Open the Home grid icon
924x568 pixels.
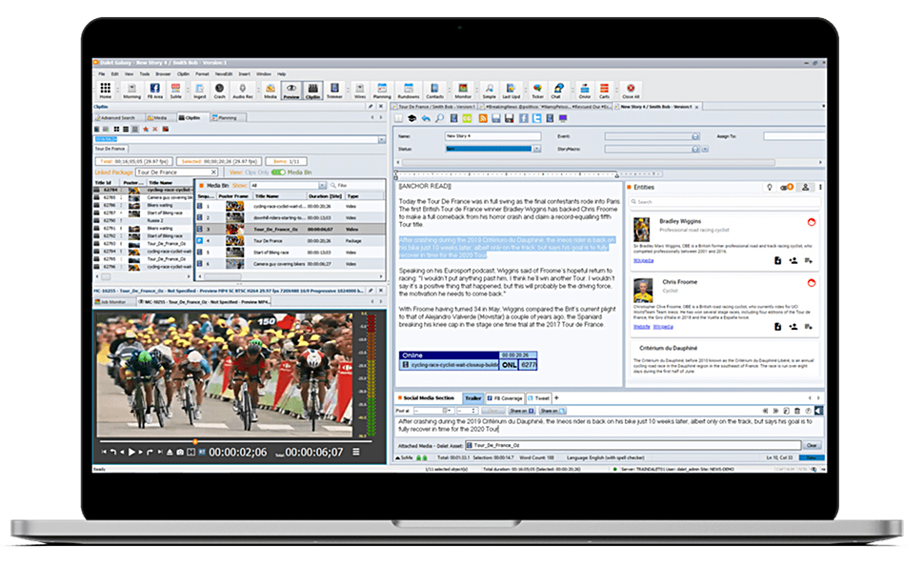tap(105, 89)
